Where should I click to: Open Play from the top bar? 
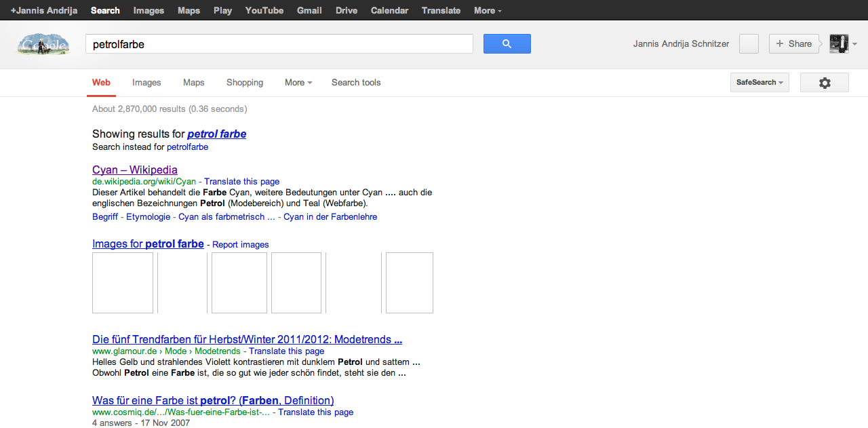coord(222,10)
